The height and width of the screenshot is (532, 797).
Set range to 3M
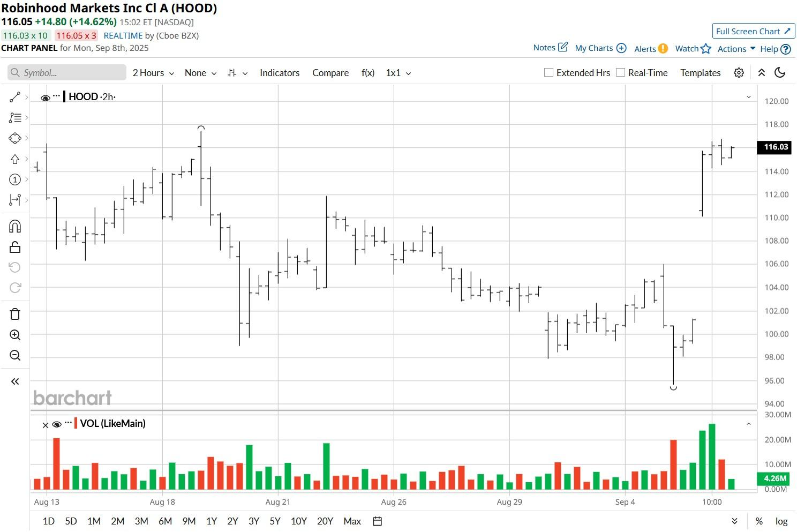141,521
